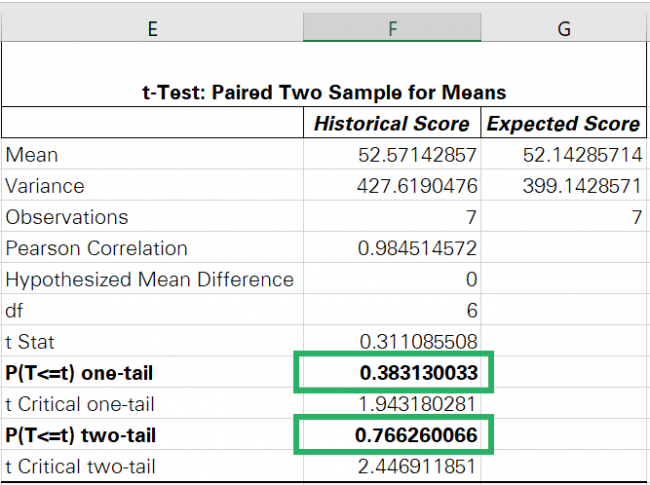Click the t-Test Paired Two Sample title cell

tap(324, 92)
